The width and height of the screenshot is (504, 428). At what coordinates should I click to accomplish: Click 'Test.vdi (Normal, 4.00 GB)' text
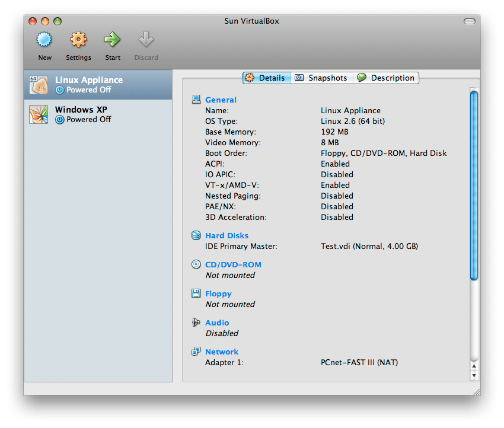click(x=369, y=247)
